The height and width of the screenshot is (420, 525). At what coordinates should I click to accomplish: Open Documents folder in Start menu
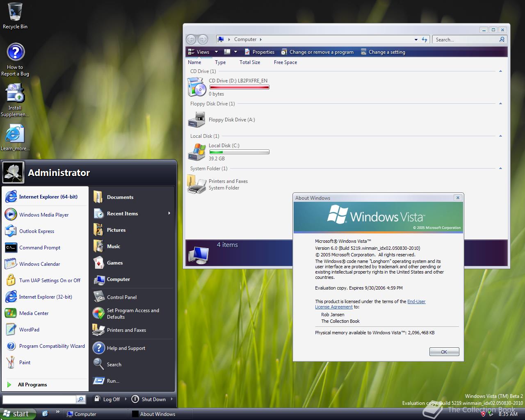pos(132,197)
